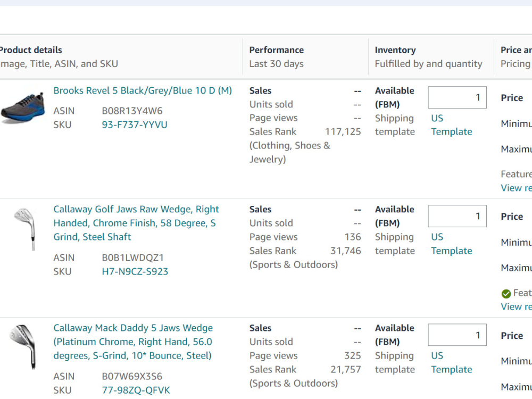The image size is (532, 399).
Task: Edit quantity field for Jaws Raw Wedge
Action: 457,216
